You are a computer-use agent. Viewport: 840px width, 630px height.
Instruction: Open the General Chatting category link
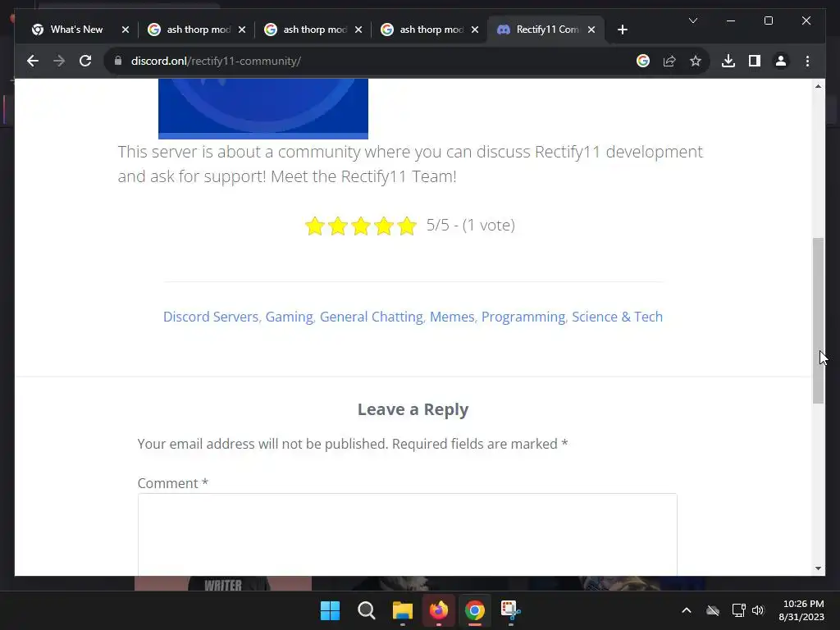click(372, 317)
